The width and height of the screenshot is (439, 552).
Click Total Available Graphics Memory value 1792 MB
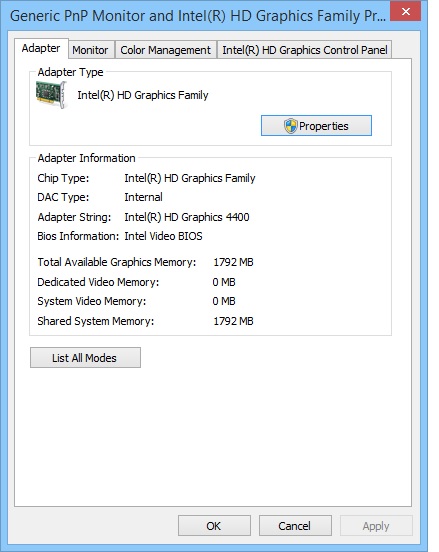(x=233, y=262)
